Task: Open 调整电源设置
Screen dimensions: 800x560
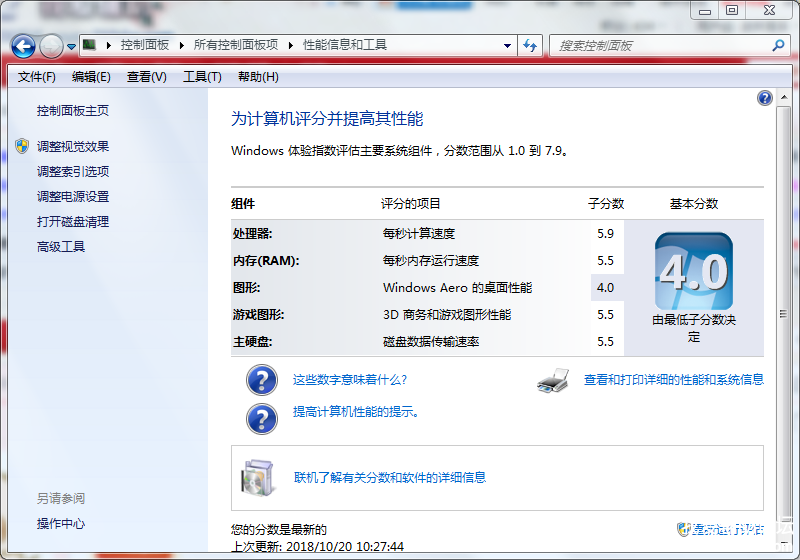Action: (x=72, y=197)
